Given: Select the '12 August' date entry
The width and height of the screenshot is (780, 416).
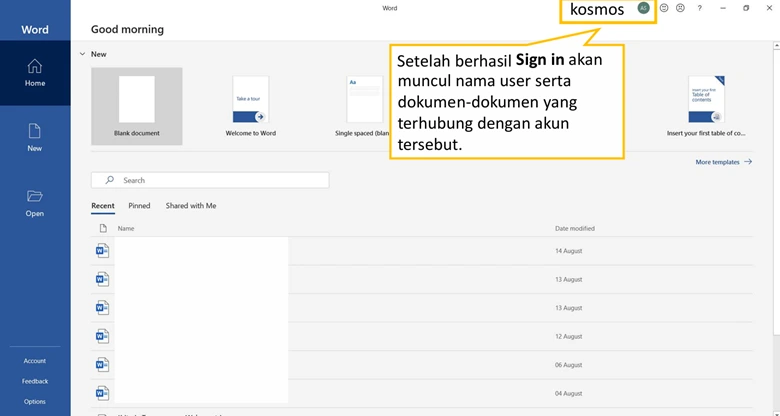Looking at the screenshot, I should tap(569, 336).
